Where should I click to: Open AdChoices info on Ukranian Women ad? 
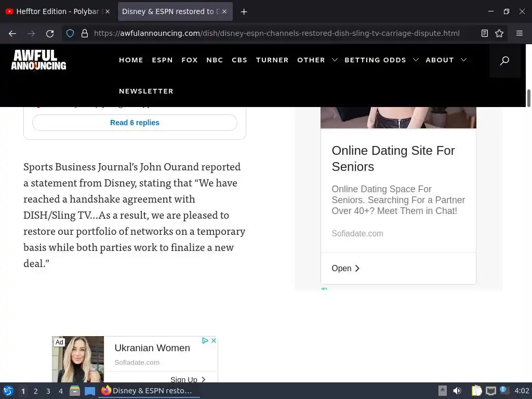(x=205, y=340)
